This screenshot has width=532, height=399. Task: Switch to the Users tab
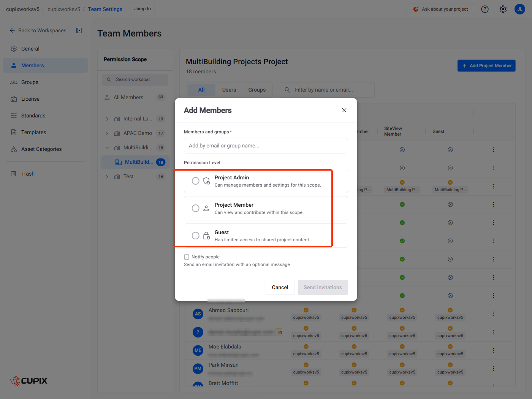(229, 90)
